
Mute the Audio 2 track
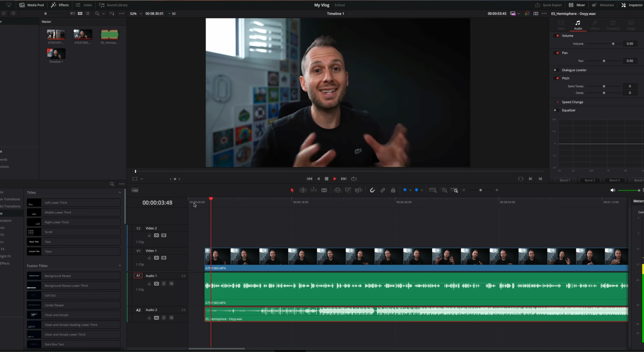click(172, 318)
